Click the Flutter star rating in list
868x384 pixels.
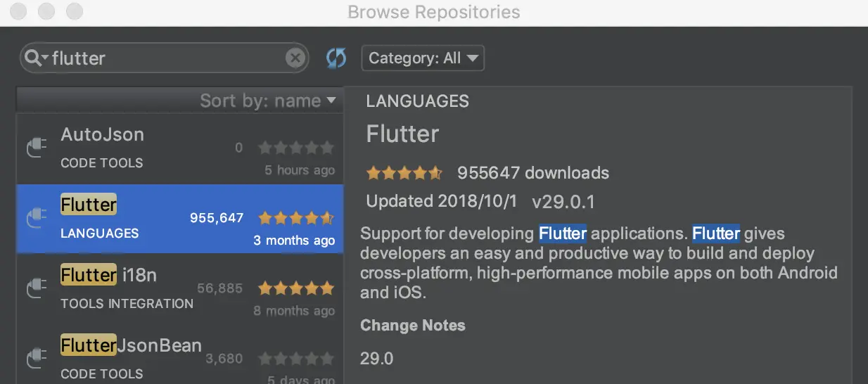coord(296,218)
